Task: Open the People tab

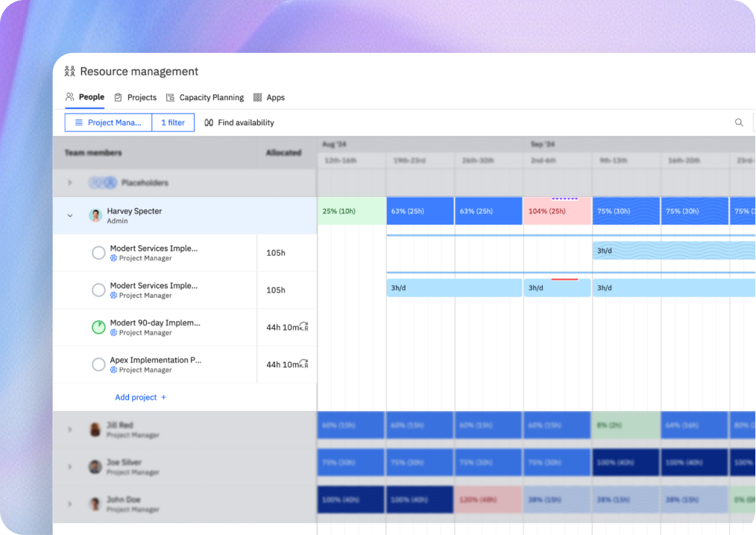Action: (x=85, y=97)
